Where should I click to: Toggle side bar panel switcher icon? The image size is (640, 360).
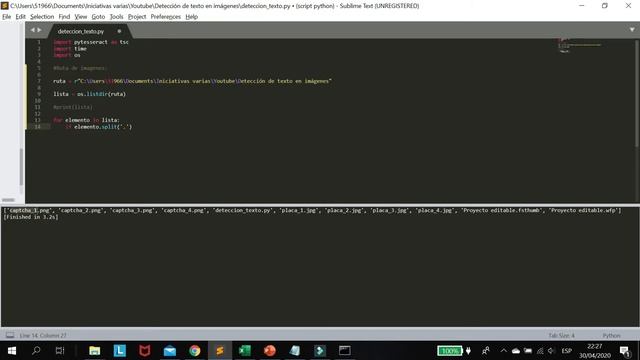pos(10,335)
